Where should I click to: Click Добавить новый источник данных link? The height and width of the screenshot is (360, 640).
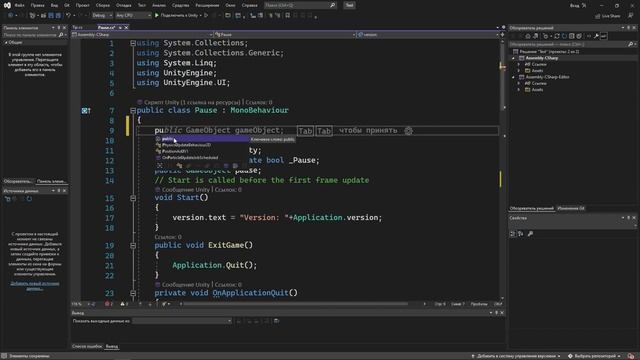point(35,286)
